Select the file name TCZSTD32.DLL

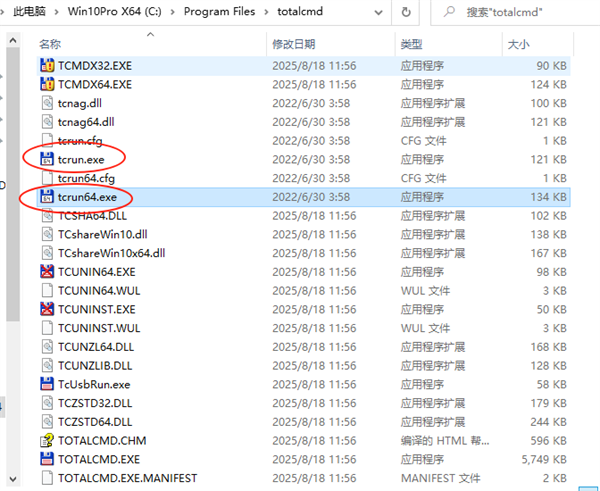click(95, 403)
